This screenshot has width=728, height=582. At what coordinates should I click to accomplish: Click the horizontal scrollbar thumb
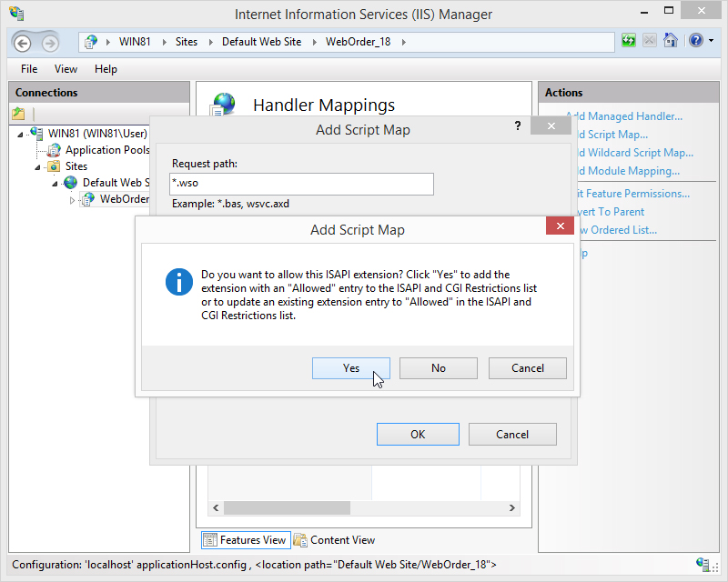[287, 507]
